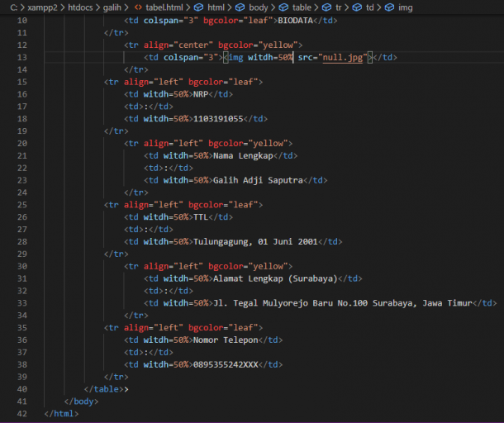Select the table symbol breadcrumb
The height and width of the screenshot is (423, 504).
click(x=302, y=7)
